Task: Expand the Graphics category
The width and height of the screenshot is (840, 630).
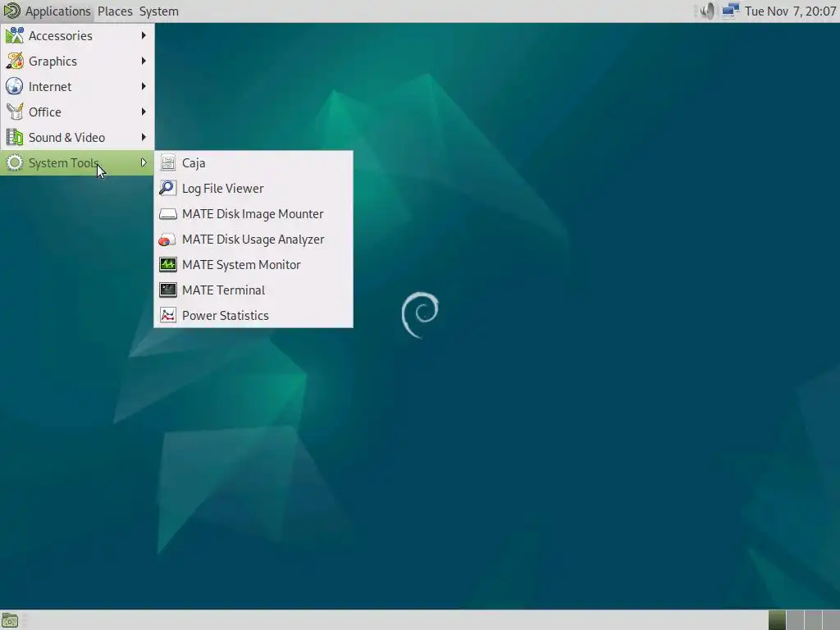Action: point(77,61)
